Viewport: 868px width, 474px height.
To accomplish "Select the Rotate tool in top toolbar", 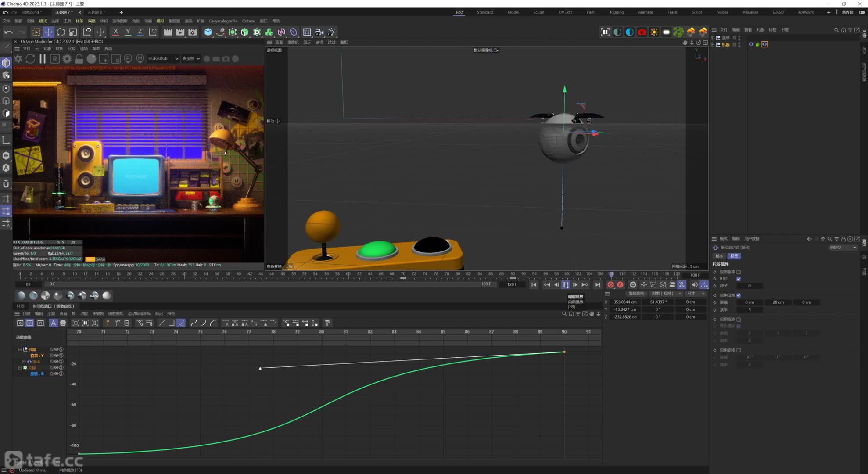I will point(61,32).
